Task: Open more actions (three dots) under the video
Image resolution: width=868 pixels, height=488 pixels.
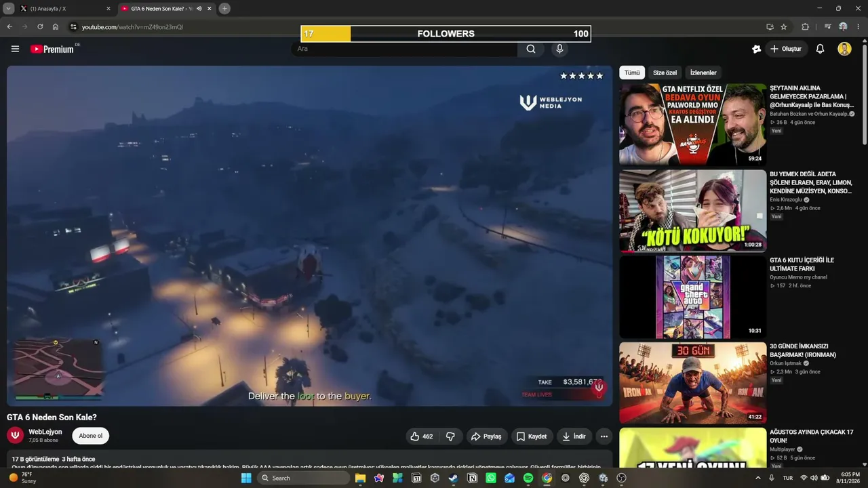Action: click(604, 436)
